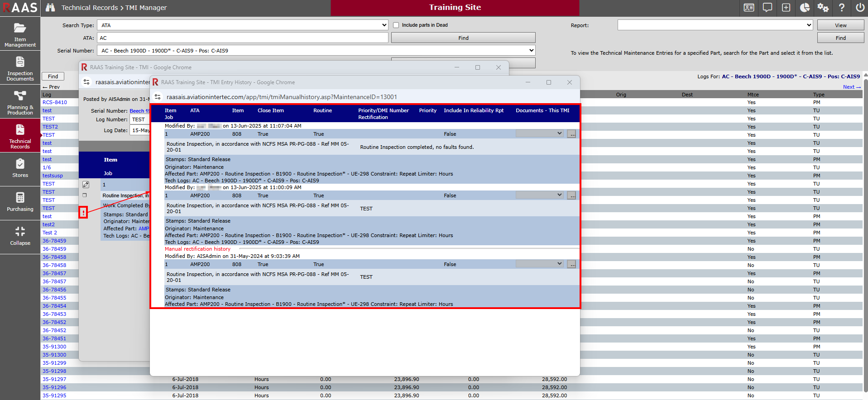This screenshot has height=400, width=868.
Task: Enable Include parts in Dead checkbox
Action: coord(396,25)
